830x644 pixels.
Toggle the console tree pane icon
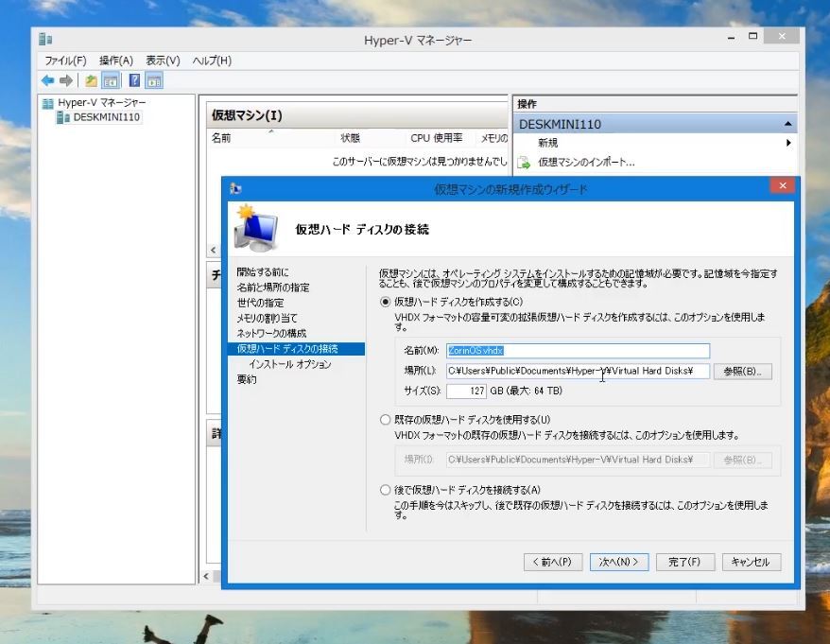[110, 80]
